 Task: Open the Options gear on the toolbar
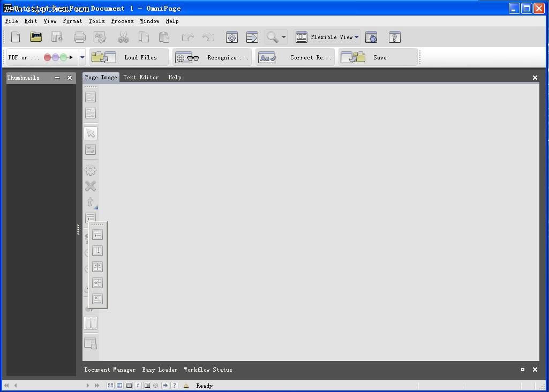tap(231, 37)
